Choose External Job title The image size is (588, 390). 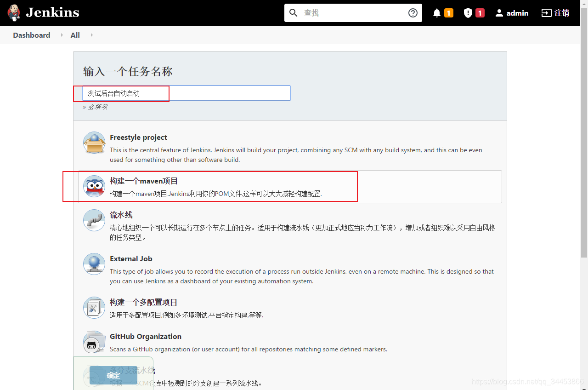click(131, 259)
